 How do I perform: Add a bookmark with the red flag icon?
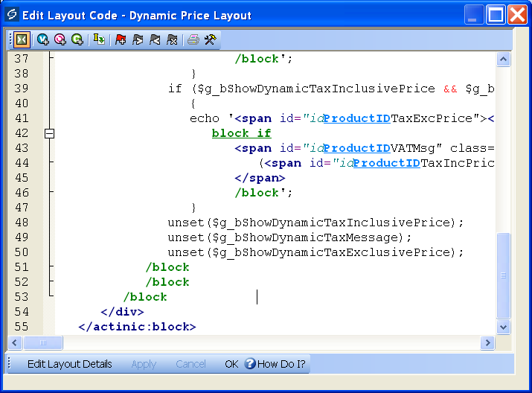pos(121,39)
